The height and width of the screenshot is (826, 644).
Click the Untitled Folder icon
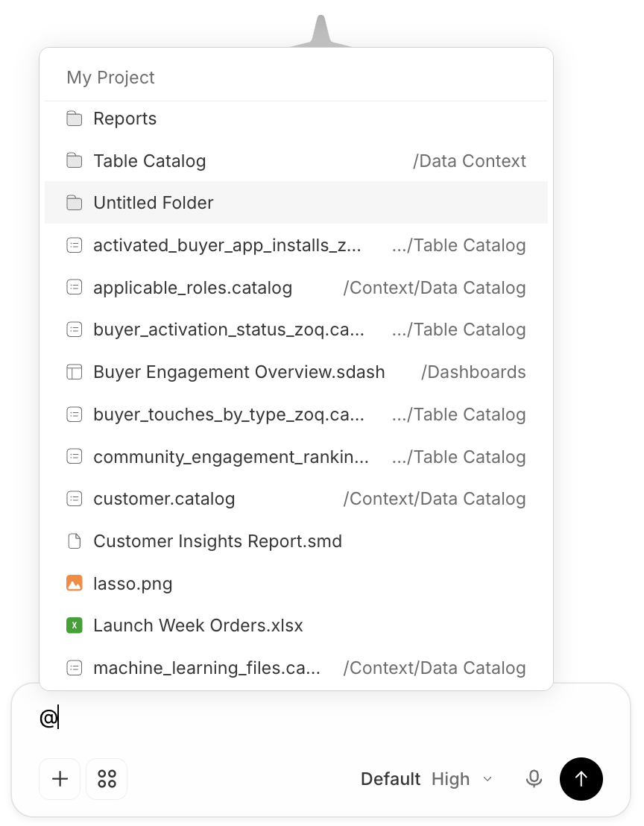click(75, 202)
